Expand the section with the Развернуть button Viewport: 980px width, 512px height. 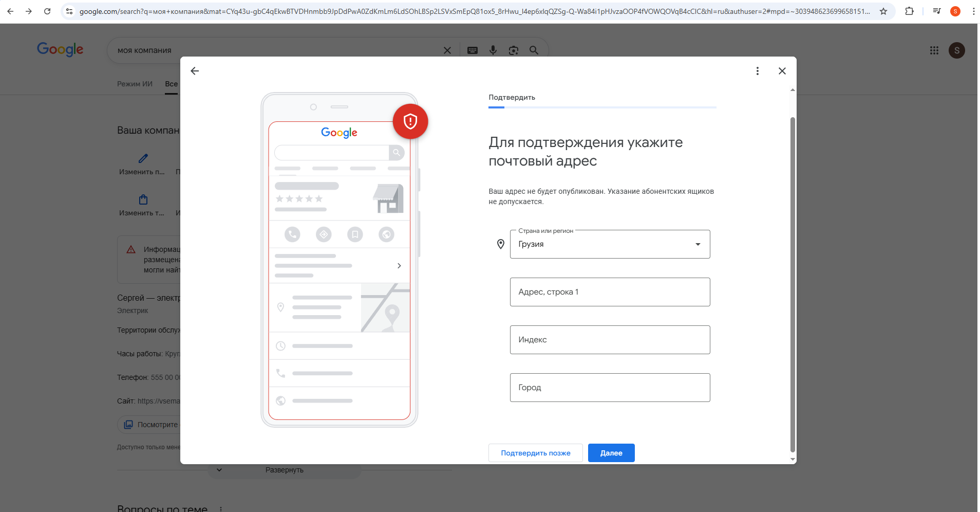pyautogui.click(x=284, y=470)
